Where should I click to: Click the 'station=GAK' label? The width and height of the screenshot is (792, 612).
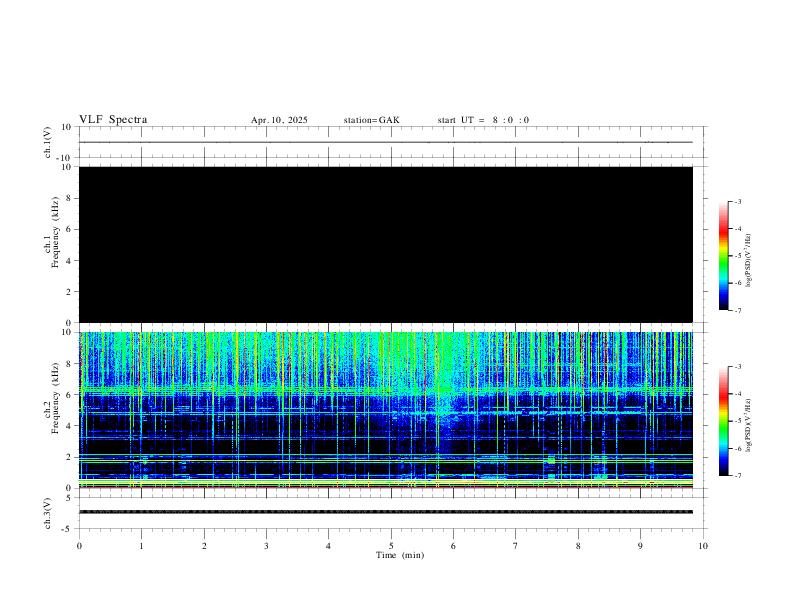click(371, 120)
